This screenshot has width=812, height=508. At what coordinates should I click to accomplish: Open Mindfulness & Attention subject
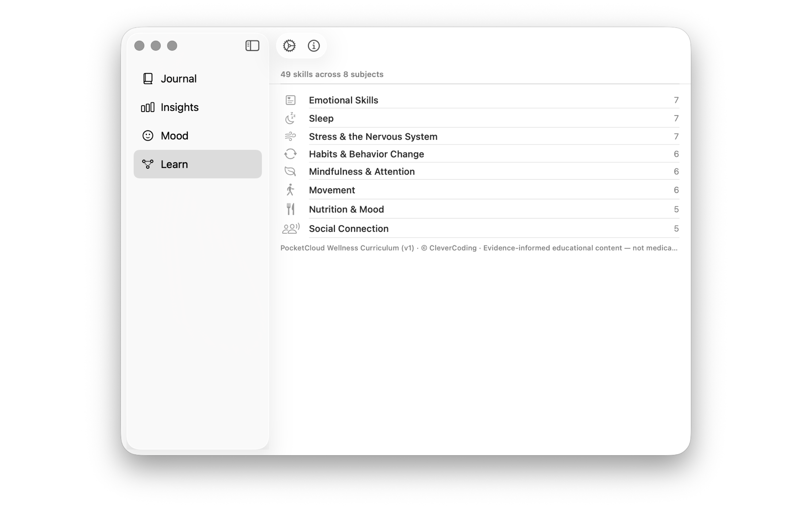pyautogui.click(x=480, y=172)
